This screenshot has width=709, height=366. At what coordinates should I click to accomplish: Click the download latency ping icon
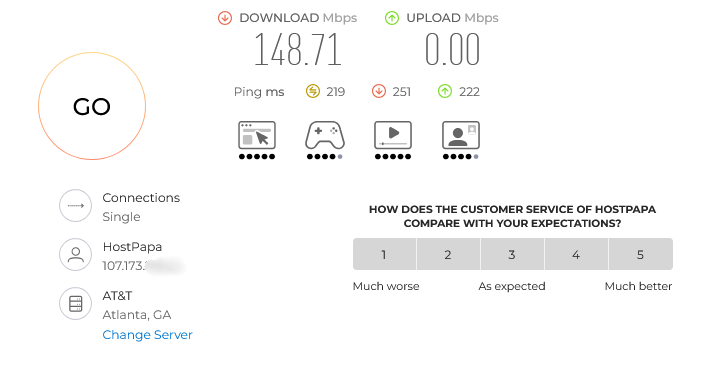click(378, 91)
